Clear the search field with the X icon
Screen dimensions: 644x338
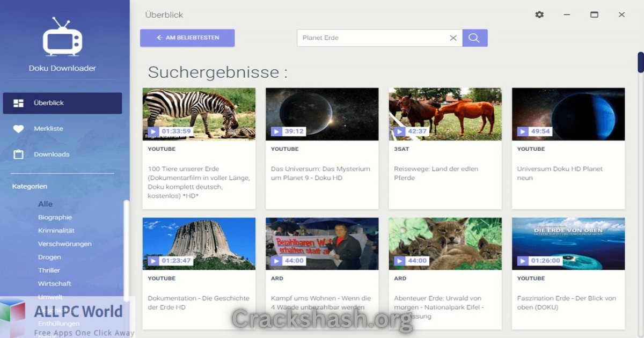point(453,38)
